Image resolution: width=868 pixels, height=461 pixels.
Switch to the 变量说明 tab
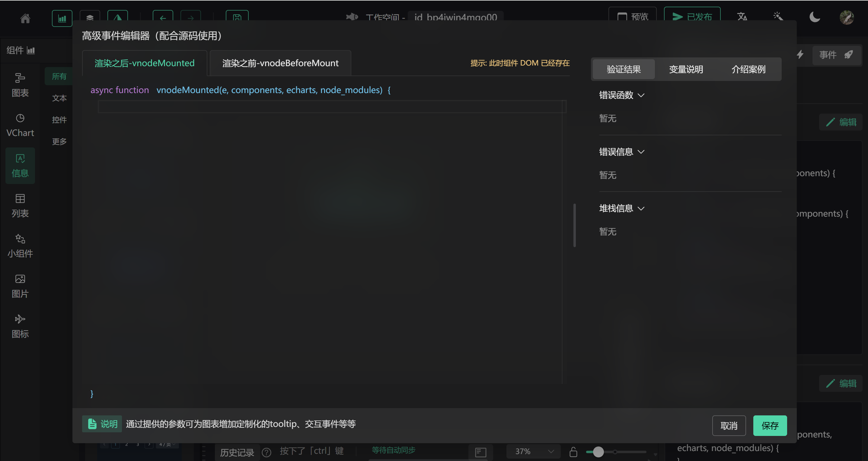pyautogui.click(x=686, y=69)
